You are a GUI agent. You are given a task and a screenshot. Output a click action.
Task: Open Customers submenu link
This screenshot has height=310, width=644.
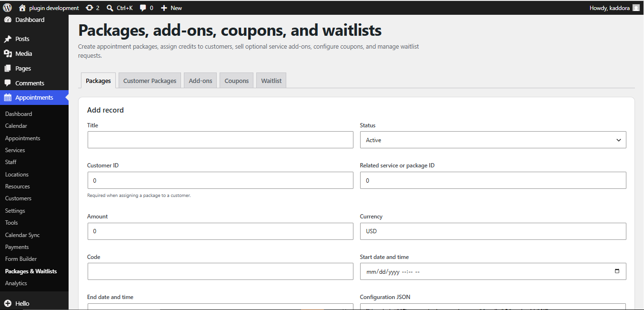(18, 198)
